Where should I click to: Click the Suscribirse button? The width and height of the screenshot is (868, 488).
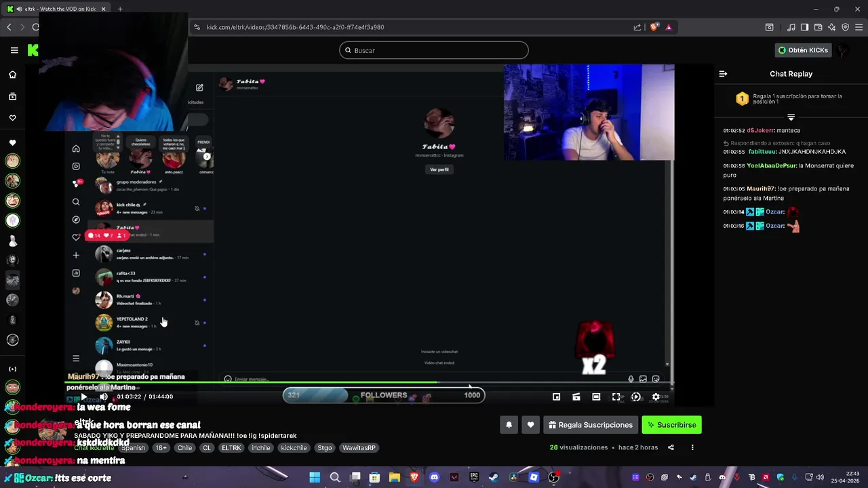(671, 425)
